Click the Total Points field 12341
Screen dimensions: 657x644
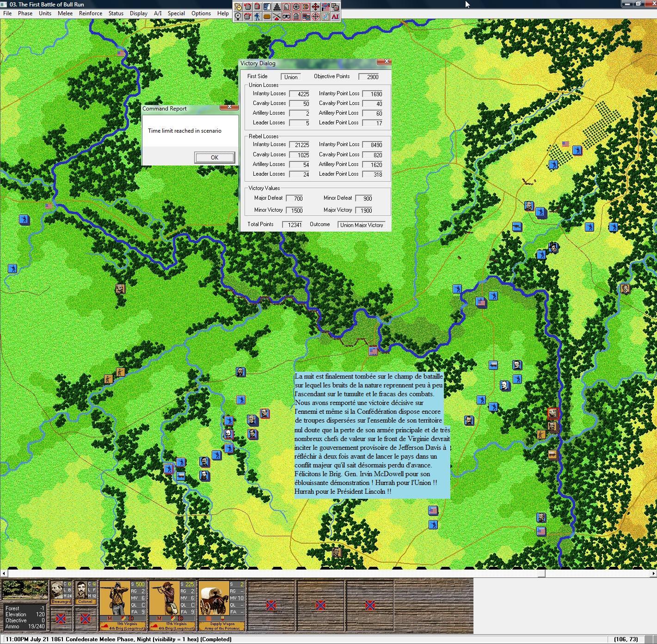(293, 225)
